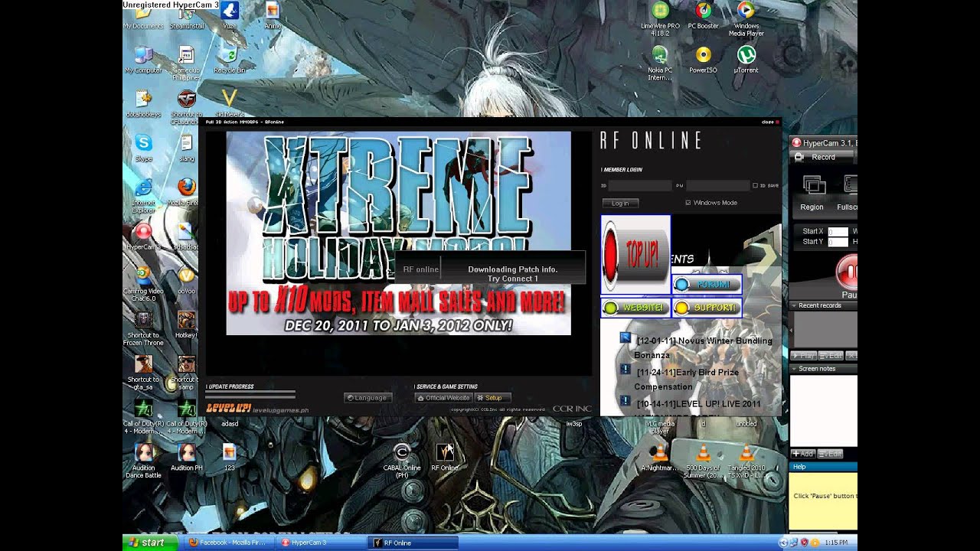
Task: Click the Log in button
Action: pyautogui.click(x=620, y=203)
